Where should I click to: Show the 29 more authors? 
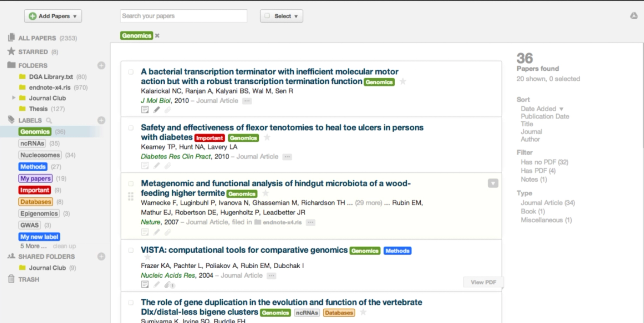(369, 203)
